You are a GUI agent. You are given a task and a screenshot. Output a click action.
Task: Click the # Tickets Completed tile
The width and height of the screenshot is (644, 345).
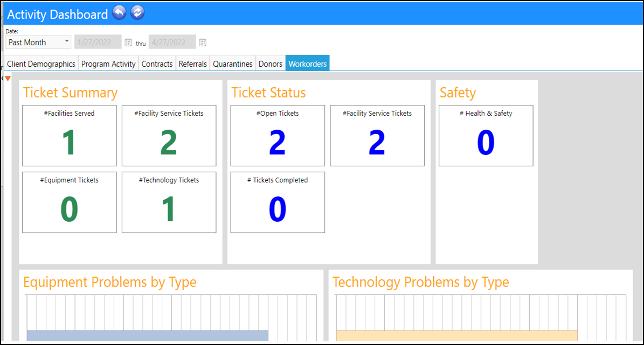click(x=278, y=202)
